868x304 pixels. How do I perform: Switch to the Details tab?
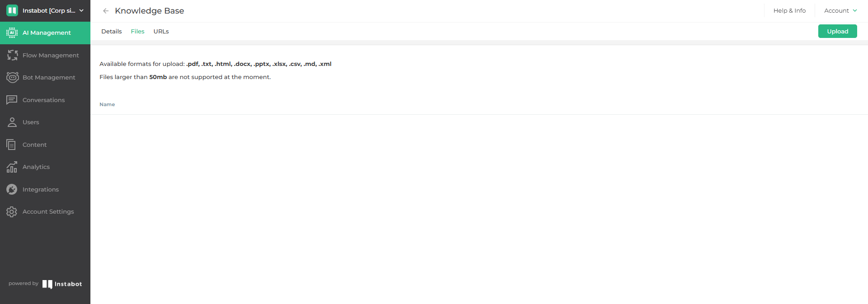click(111, 31)
